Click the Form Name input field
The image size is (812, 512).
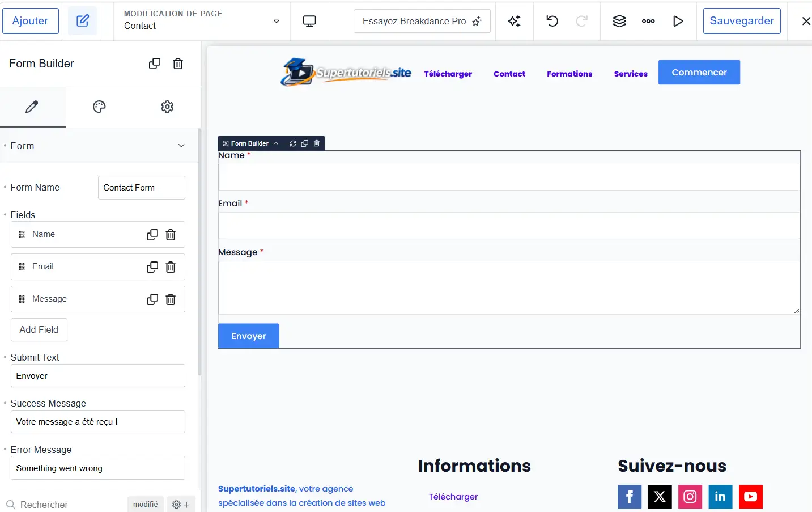coord(142,188)
